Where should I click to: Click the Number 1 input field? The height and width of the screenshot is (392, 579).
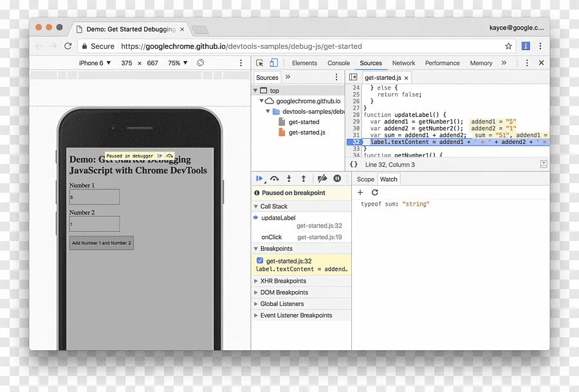tap(95, 197)
